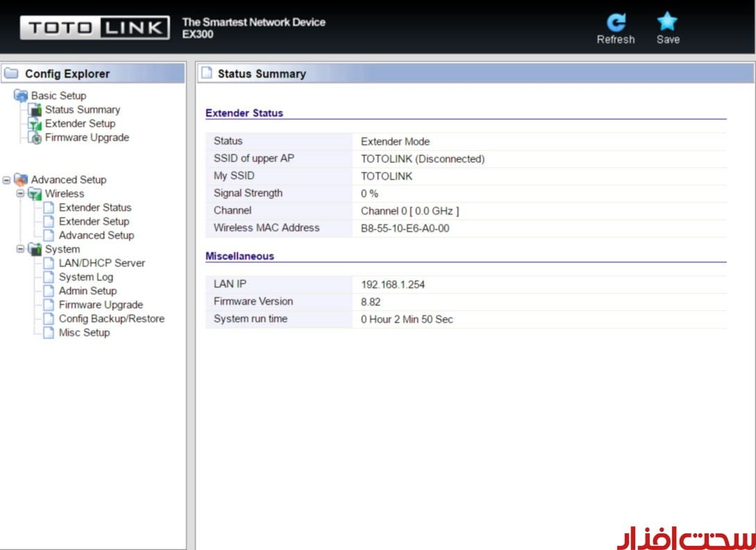Collapse the Advanced Setup tree node
The height and width of the screenshot is (550, 756).
[7, 180]
